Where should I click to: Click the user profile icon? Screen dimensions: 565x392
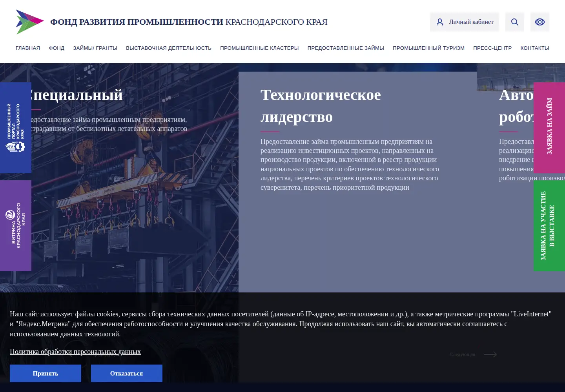click(x=440, y=22)
